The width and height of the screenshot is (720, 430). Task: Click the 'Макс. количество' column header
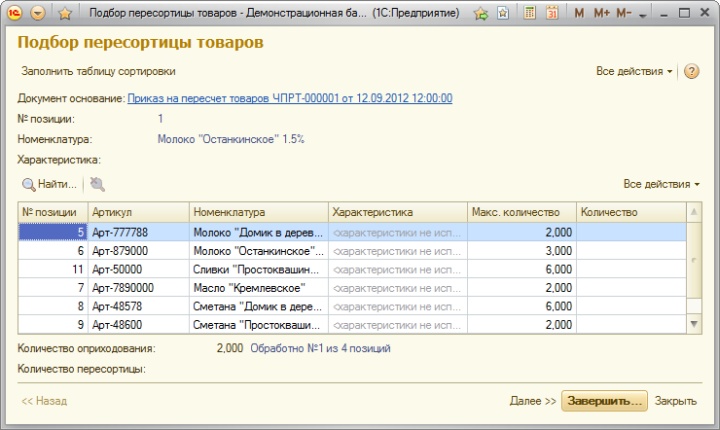pos(522,212)
